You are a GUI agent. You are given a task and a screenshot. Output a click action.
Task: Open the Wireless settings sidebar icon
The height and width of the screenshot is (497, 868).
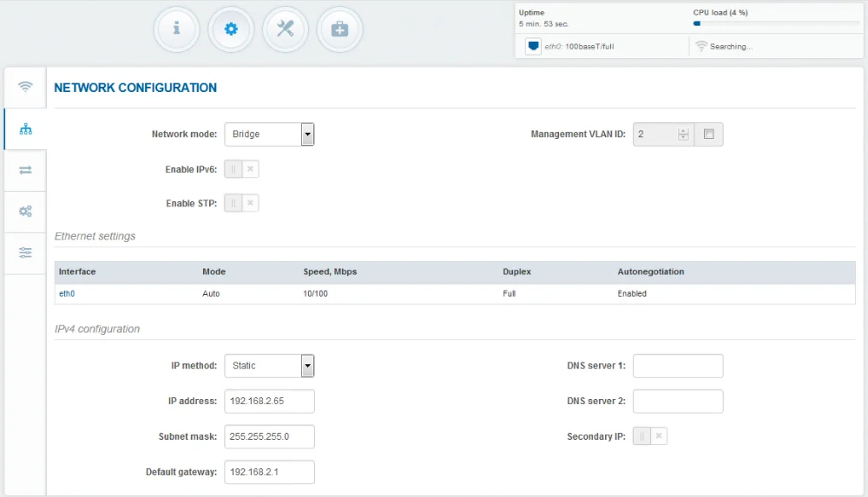click(25, 87)
